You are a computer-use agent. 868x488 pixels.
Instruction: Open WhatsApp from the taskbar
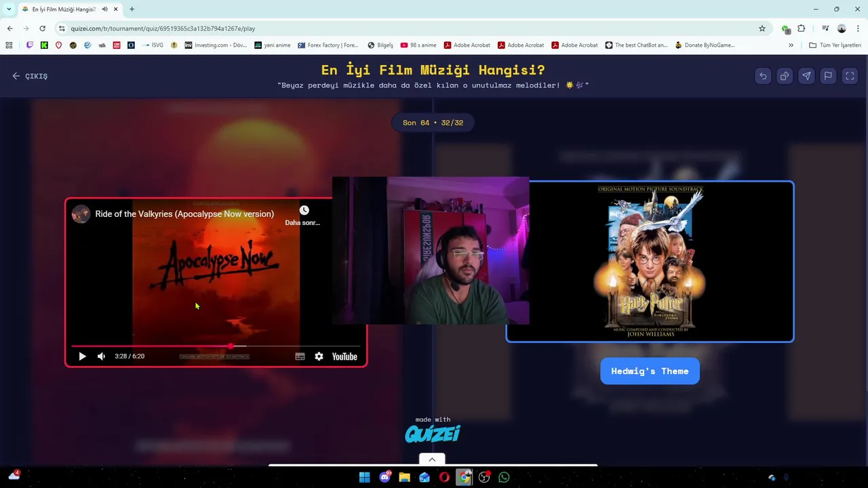click(504, 477)
